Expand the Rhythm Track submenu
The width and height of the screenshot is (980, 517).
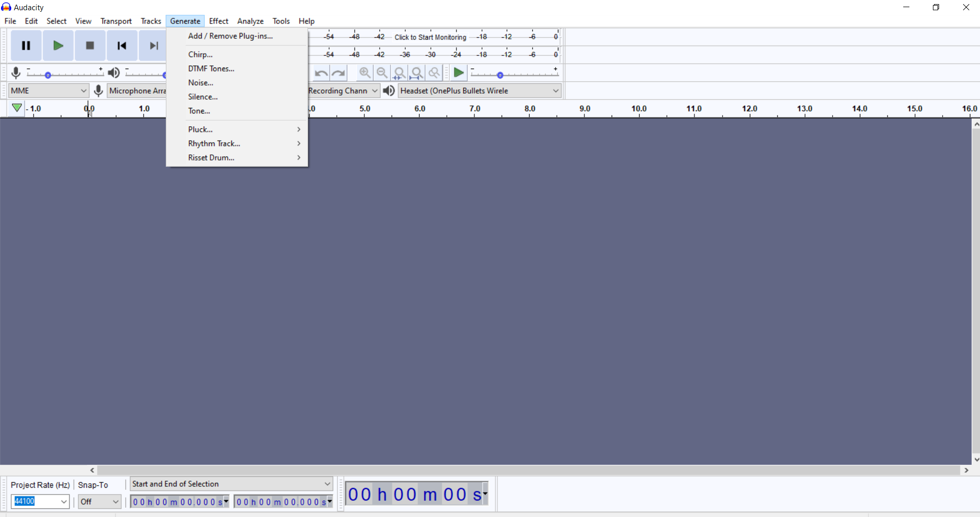[237, 144]
